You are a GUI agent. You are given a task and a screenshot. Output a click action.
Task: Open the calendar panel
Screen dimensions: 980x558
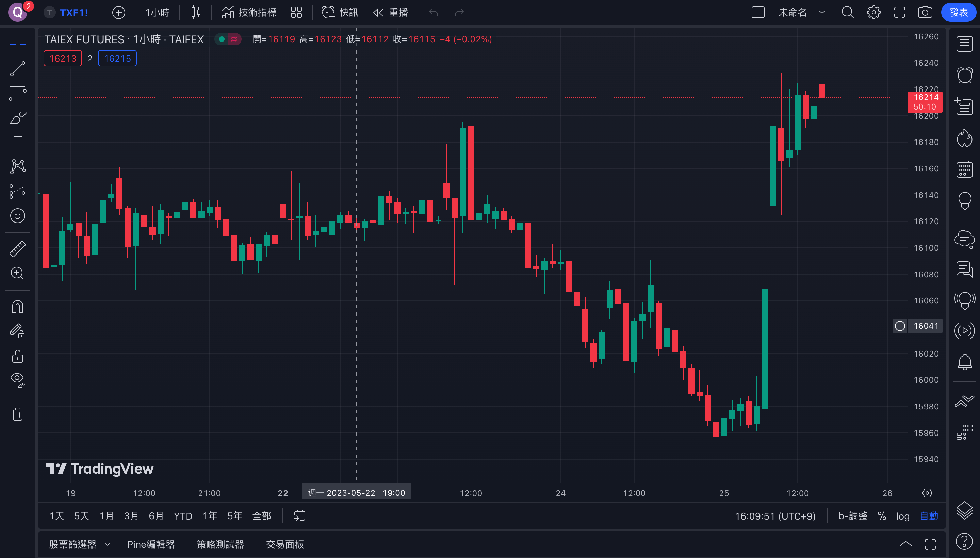point(964,169)
